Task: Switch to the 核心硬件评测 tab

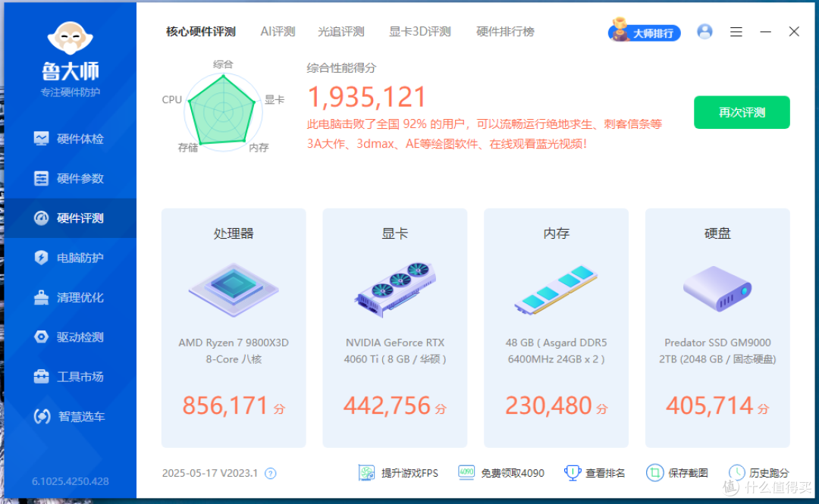Action: click(x=201, y=32)
